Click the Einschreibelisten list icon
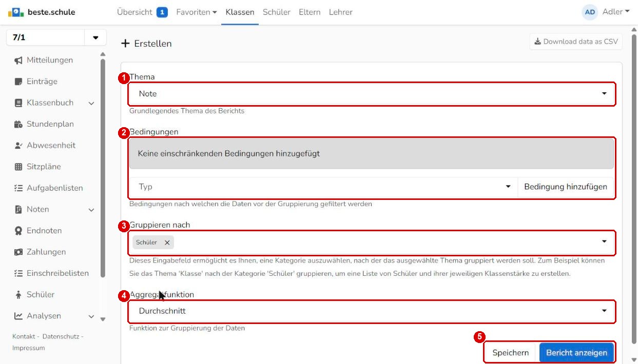 18,273
